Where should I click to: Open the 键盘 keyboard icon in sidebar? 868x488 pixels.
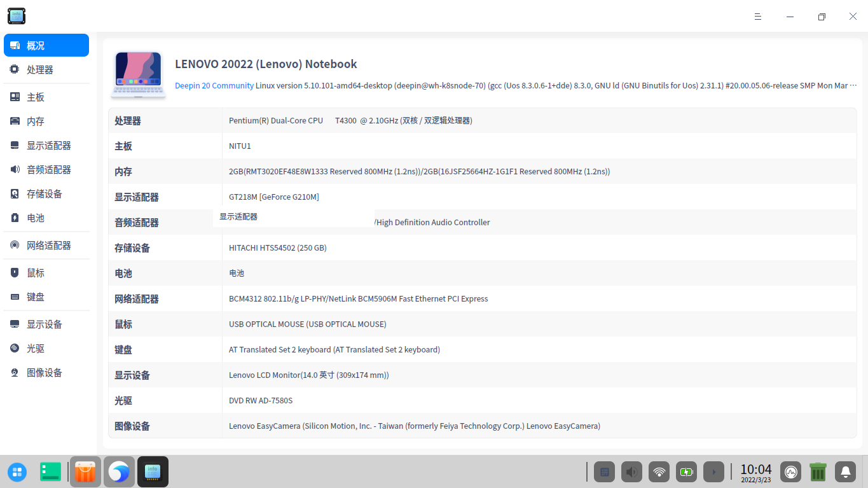(x=15, y=296)
